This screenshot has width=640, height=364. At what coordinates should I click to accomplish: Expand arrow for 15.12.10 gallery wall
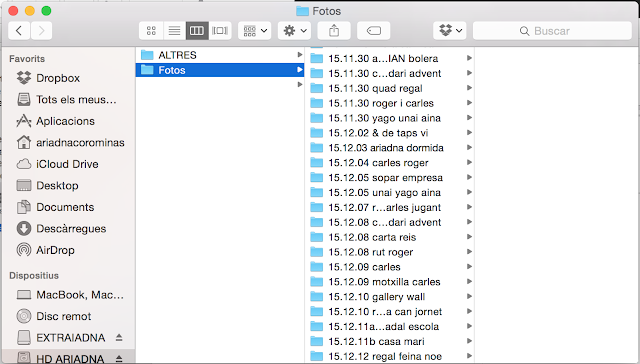click(x=469, y=296)
